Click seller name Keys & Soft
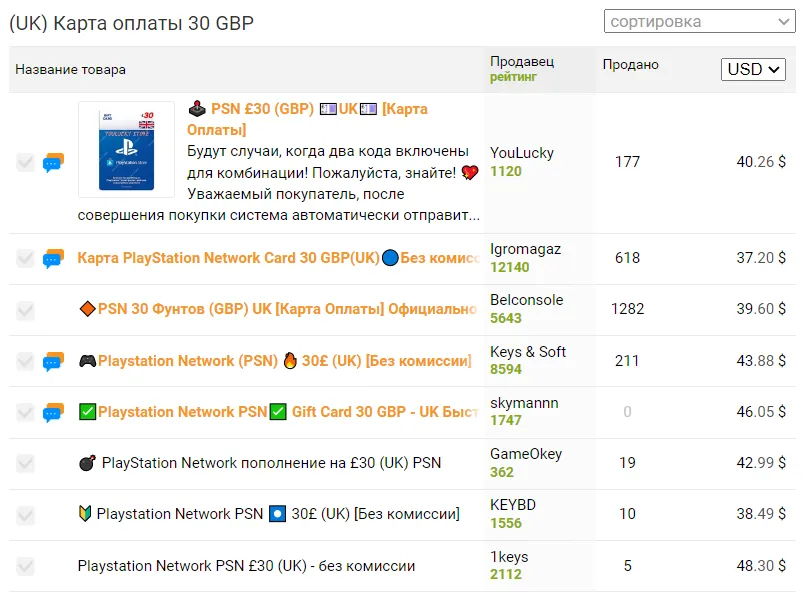The height and width of the screenshot is (605, 806). click(x=528, y=352)
